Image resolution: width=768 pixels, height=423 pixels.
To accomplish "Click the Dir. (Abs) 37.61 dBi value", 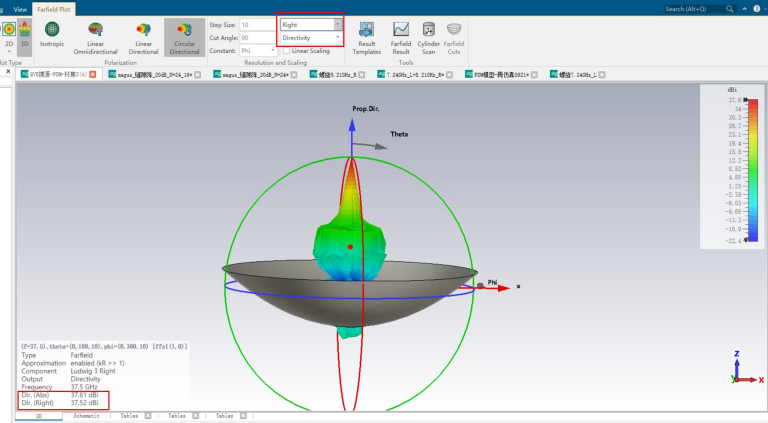I will [84, 395].
